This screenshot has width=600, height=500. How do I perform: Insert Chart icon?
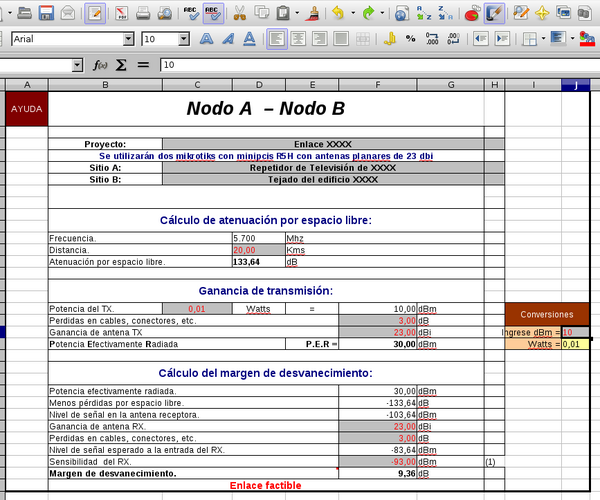473,13
